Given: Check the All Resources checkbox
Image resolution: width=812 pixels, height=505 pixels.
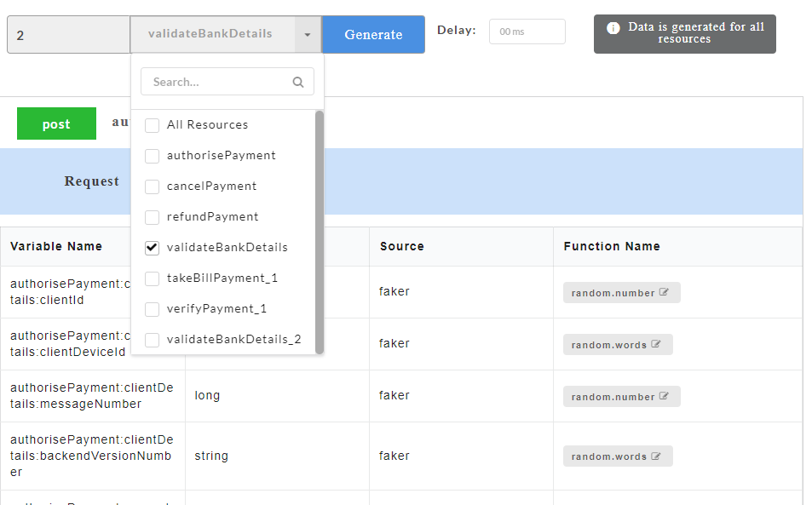Looking at the screenshot, I should tap(153, 125).
